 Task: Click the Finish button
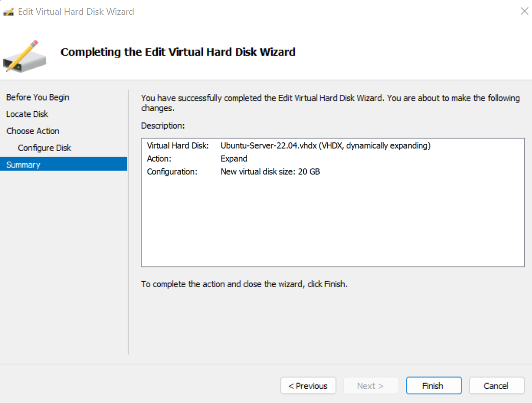433,386
